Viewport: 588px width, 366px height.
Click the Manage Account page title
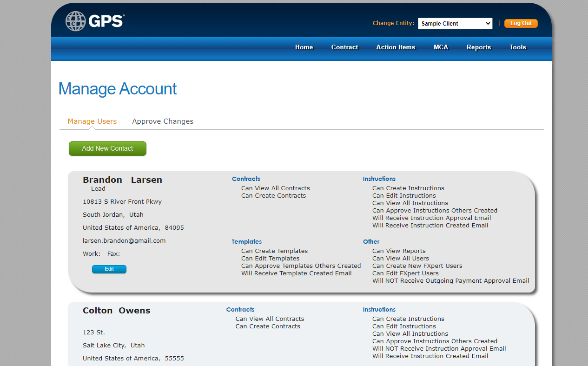[x=118, y=88]
